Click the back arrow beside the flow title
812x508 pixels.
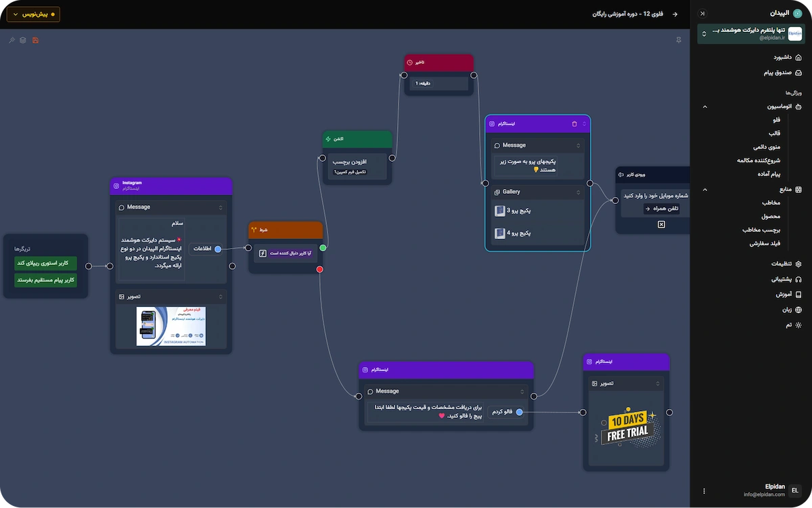675,14
